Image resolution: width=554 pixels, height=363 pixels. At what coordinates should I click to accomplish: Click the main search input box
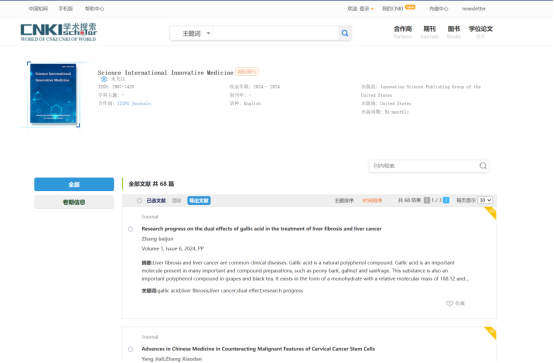pos(276,33)
